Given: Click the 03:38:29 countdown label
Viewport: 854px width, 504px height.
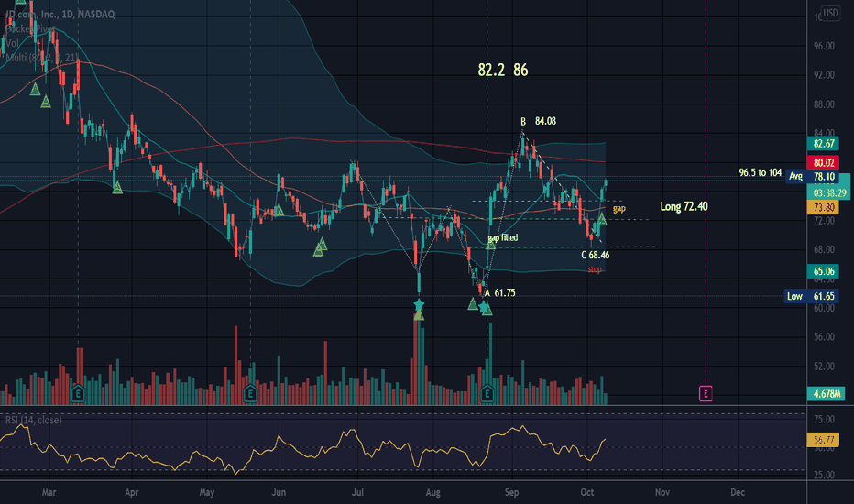Looking at the screenshot, I should pyautogui.click(x=827, y=192).
